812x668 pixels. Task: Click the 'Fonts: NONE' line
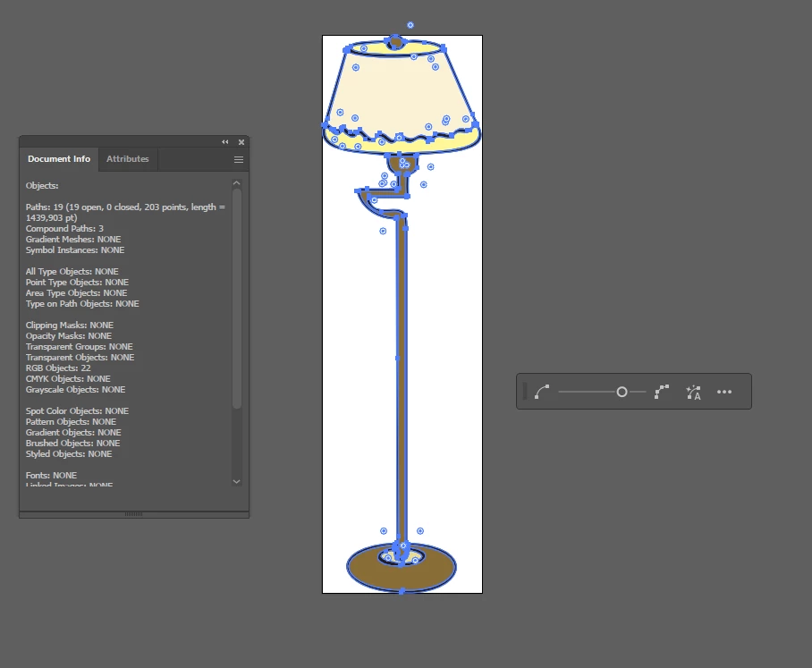[51, 476]
